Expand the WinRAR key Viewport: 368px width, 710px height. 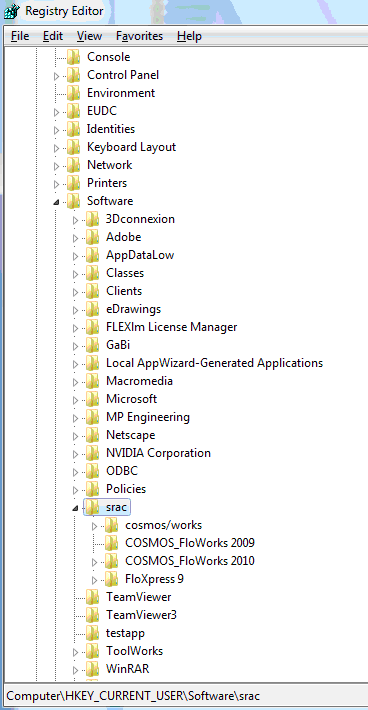click(x=76, y=670)
